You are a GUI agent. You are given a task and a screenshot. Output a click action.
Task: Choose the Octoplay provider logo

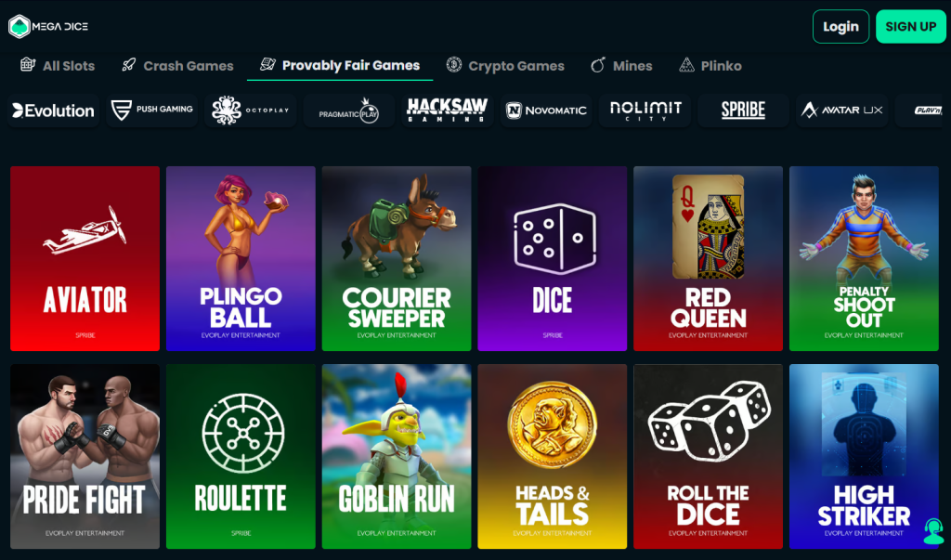tap(251, 111)
